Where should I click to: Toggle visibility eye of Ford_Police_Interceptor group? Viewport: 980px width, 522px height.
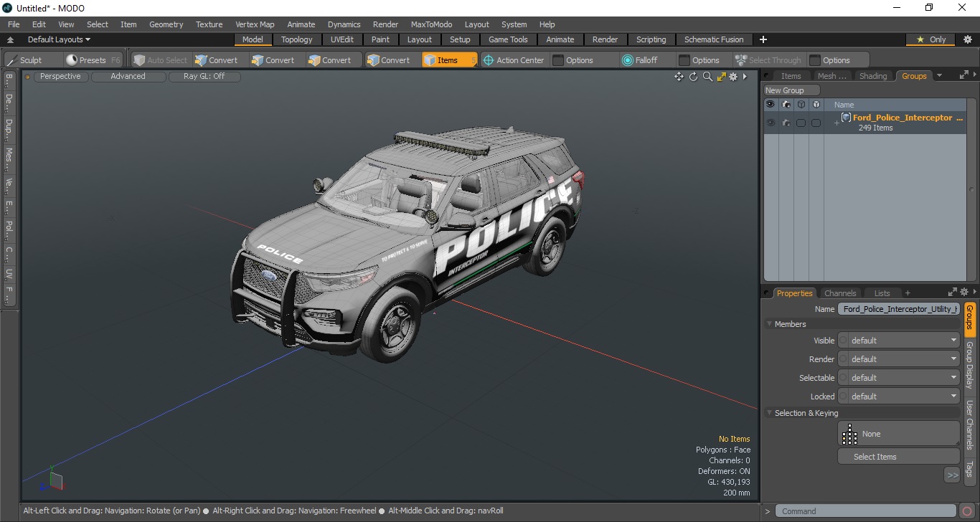coord(771,123)
